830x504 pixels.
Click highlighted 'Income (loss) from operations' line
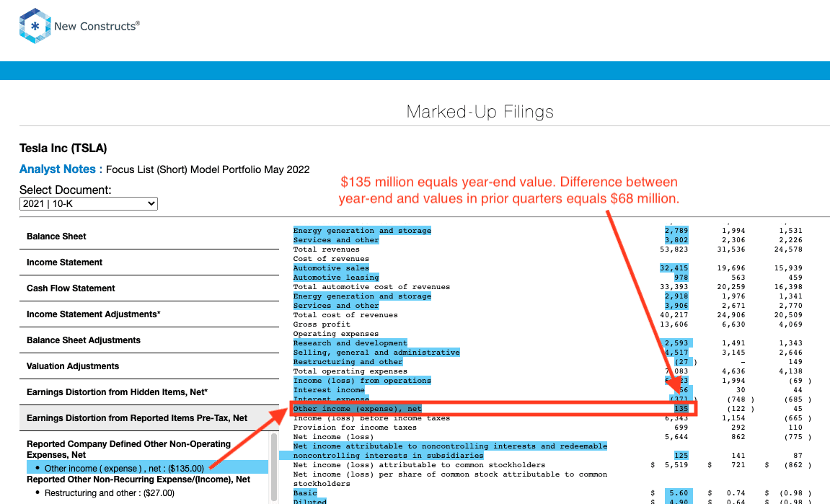coord(362,381)
